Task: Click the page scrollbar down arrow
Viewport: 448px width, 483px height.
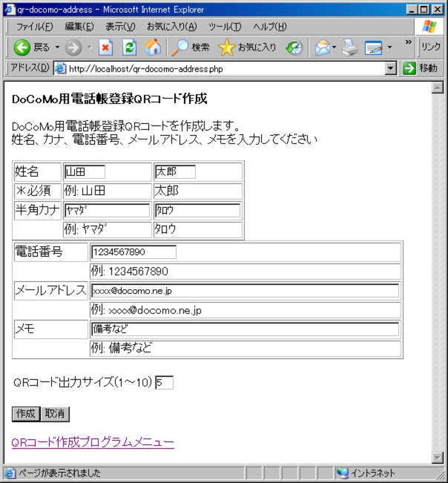Action: click(437, 458)
